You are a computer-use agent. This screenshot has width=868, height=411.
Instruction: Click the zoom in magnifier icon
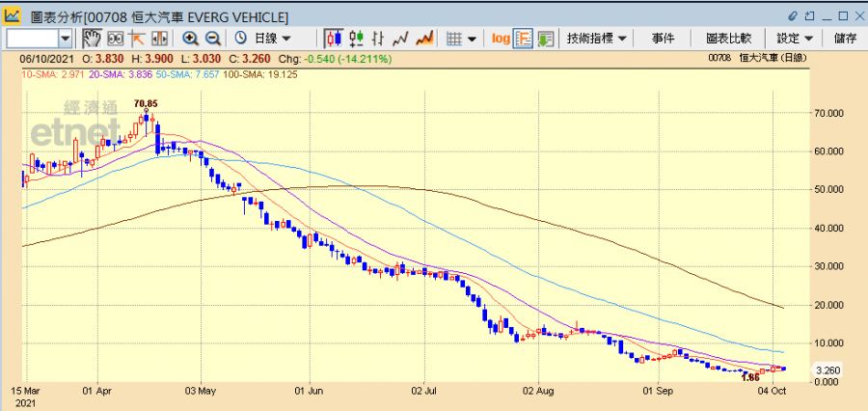(x=190, y=38)
